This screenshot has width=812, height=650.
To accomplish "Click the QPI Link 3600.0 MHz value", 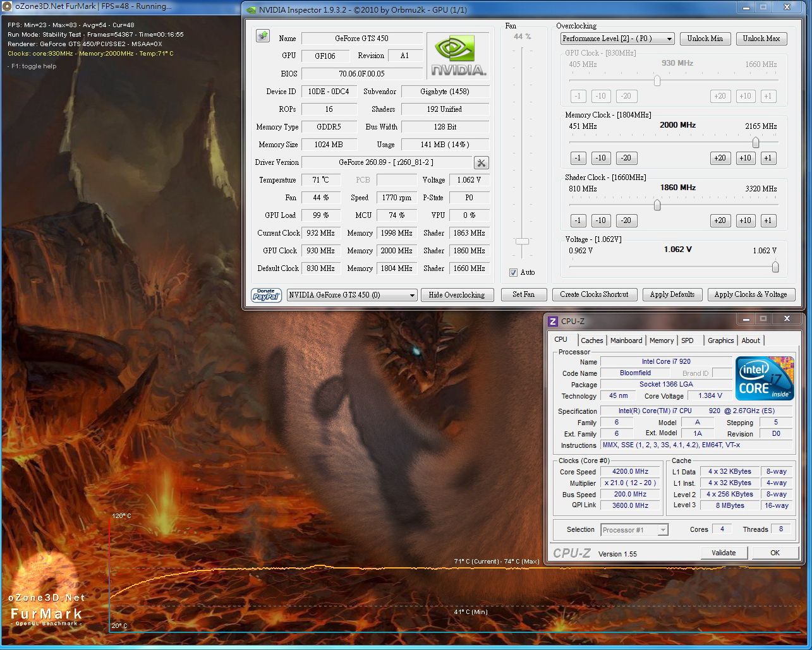I will [631, 505].
